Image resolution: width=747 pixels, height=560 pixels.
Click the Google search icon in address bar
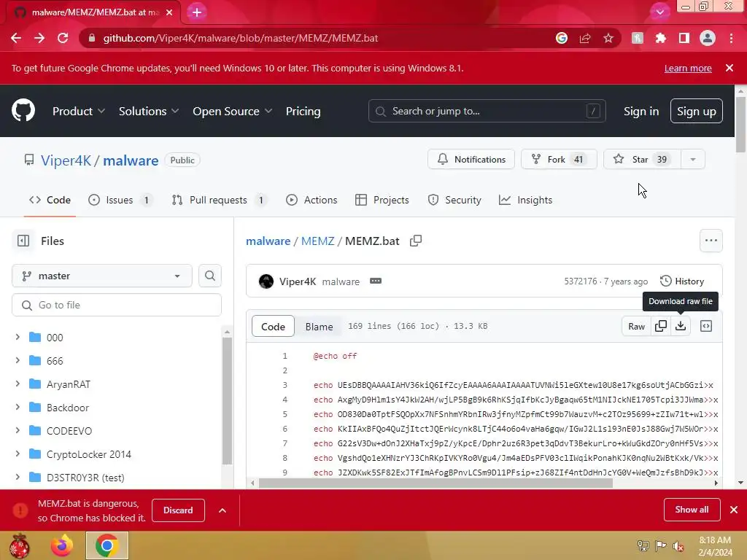pos(562,38)
